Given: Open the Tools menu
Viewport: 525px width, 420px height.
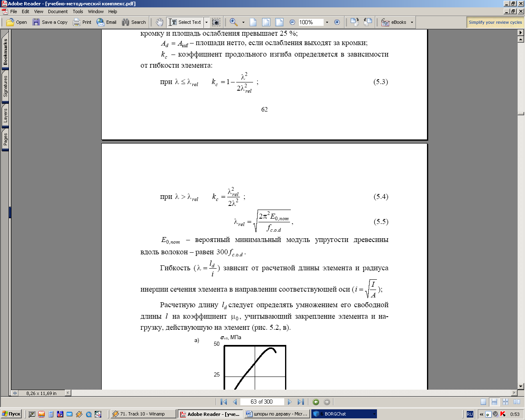Looking at the screenshot, I should pyautogui.click(x=78, y=11).
